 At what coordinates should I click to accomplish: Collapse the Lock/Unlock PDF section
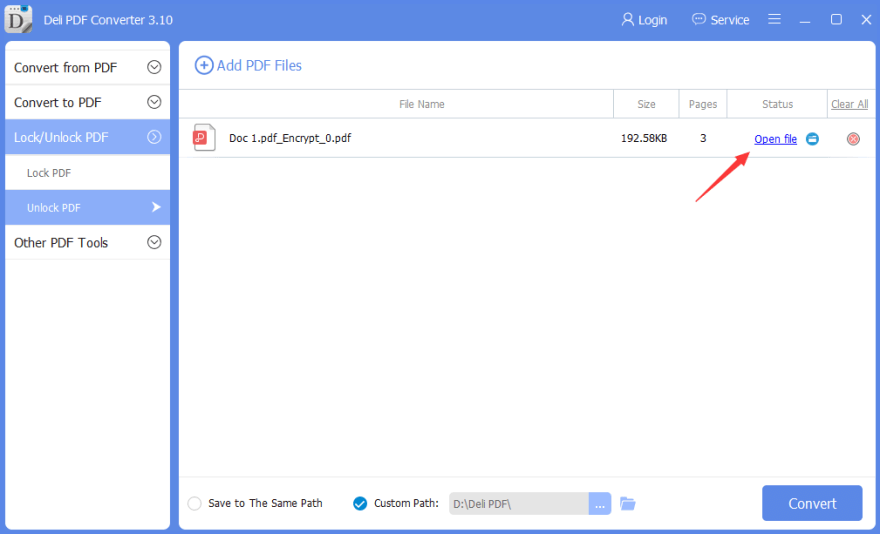tap(154, 137)
